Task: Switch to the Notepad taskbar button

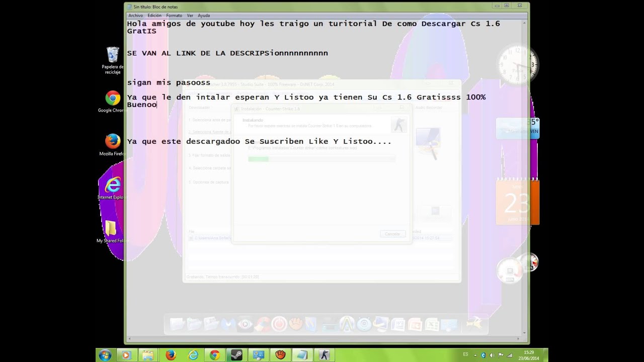Action: tap(302, 355)
